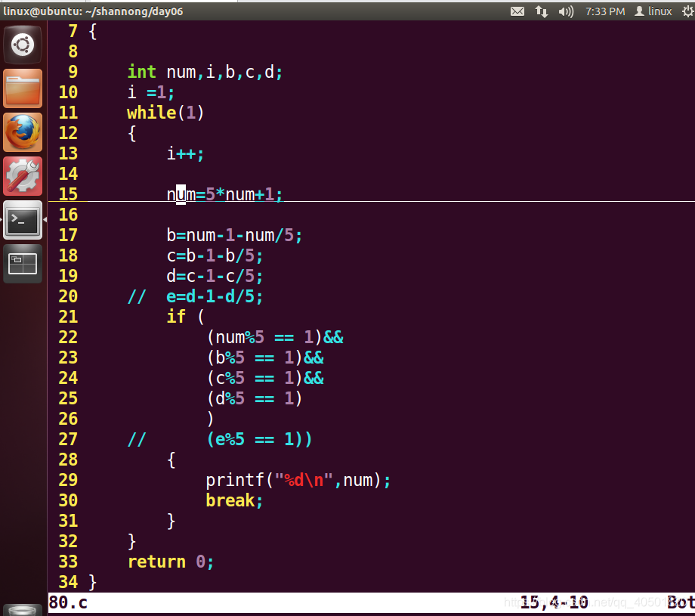Launch Firefox from the dock
Viewport: 695px width, 616px height.
pyautogui.click(x=23, y=132)
